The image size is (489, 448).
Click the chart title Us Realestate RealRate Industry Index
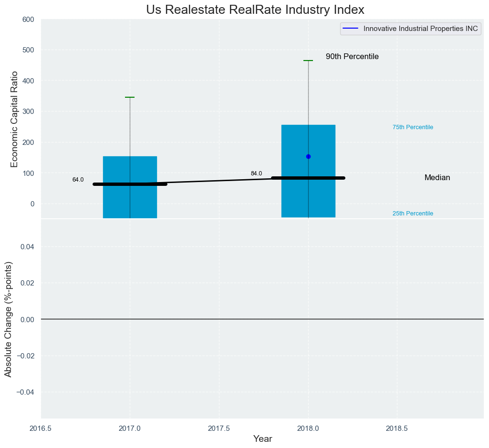[x=255, y=10]
